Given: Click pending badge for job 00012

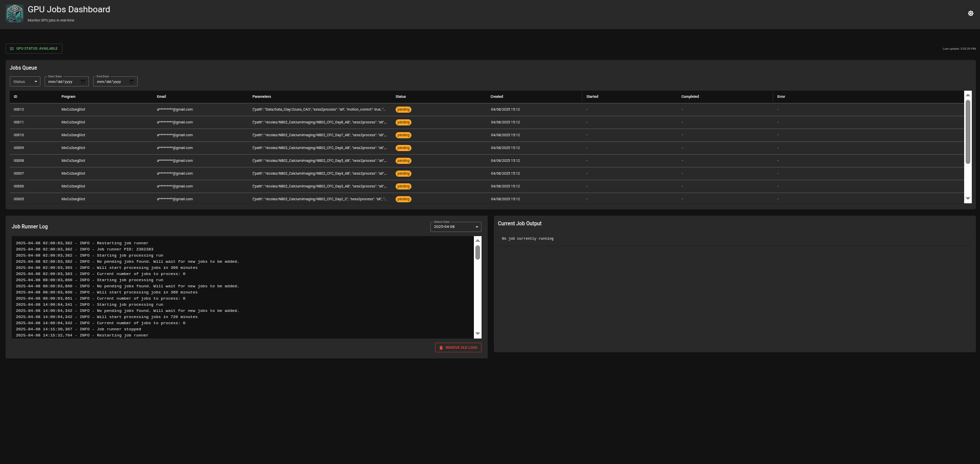Looking at the screenshot, I should click(x=403, y=110).
